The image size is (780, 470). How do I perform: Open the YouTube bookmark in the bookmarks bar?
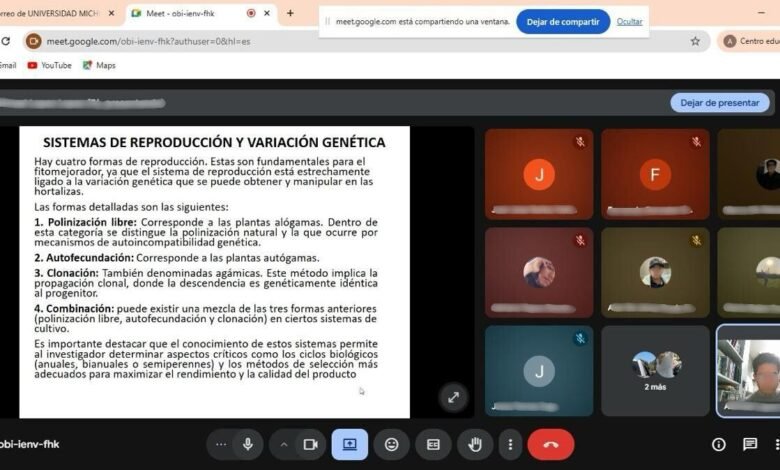(49, 65)
